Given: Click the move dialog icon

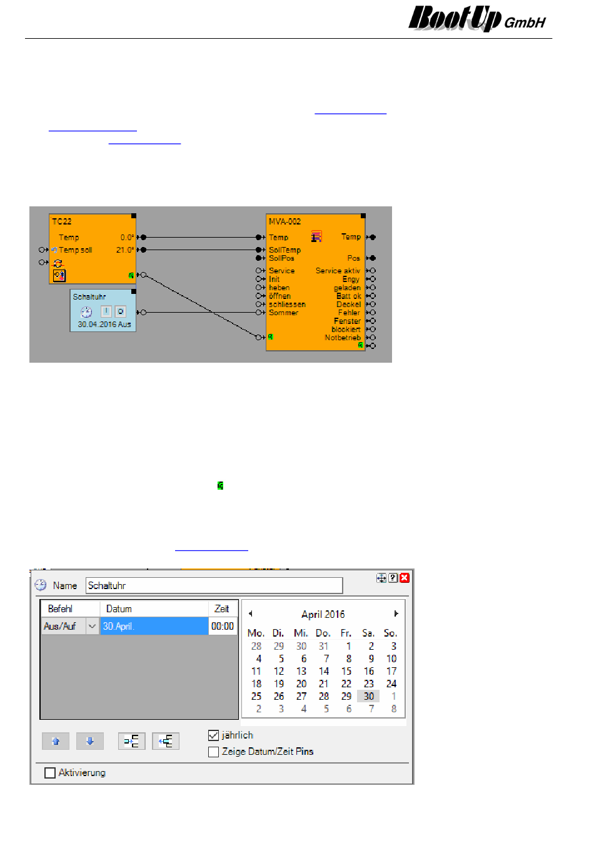Looking at the screenshot, I should (x=381, y=578).
